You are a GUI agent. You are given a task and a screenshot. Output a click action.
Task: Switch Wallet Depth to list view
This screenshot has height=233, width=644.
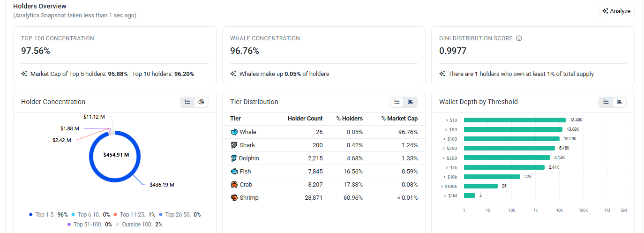[x=606, y=102]
